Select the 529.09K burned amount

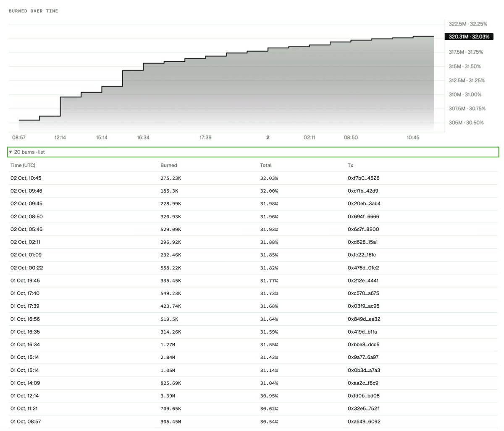tap(171, 229)
